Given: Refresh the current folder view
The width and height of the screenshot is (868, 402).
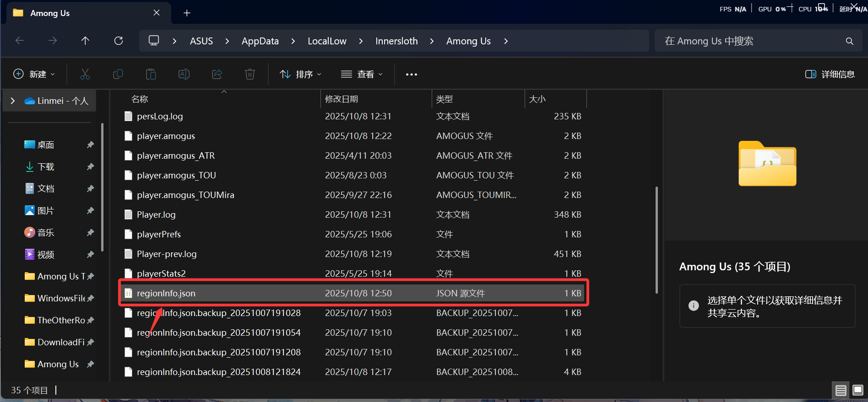Looking at the screenshot, I should (x=119, y=41).
